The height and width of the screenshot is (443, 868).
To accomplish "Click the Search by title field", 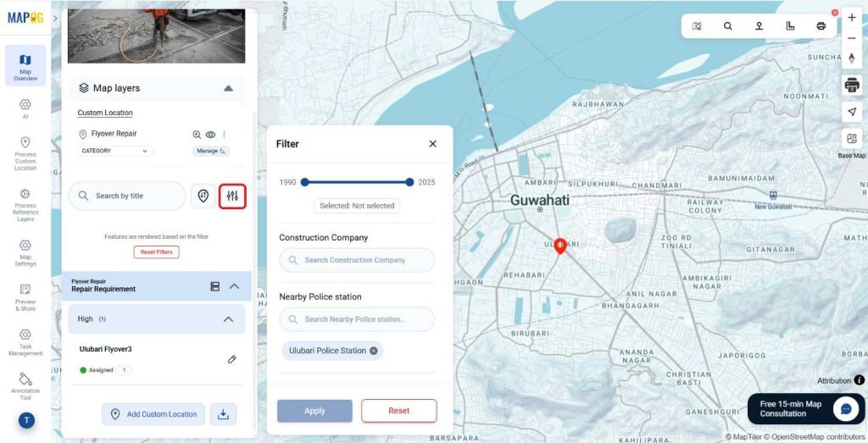I will [127, 196].
